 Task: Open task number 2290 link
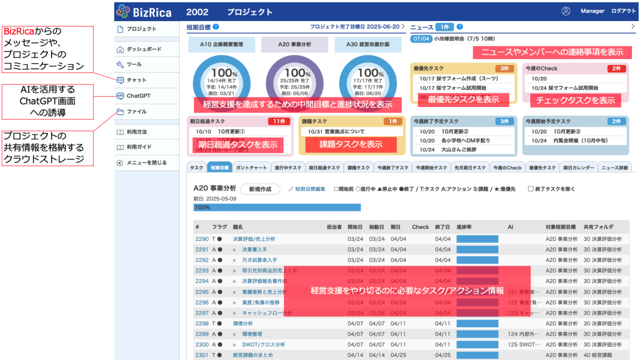coord(202,239)
